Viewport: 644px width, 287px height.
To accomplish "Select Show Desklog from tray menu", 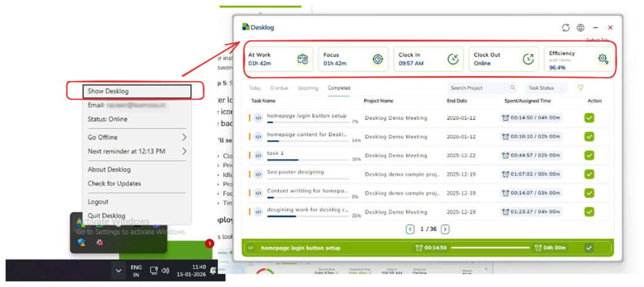I will pyautogui.click(x=138, y=92).
